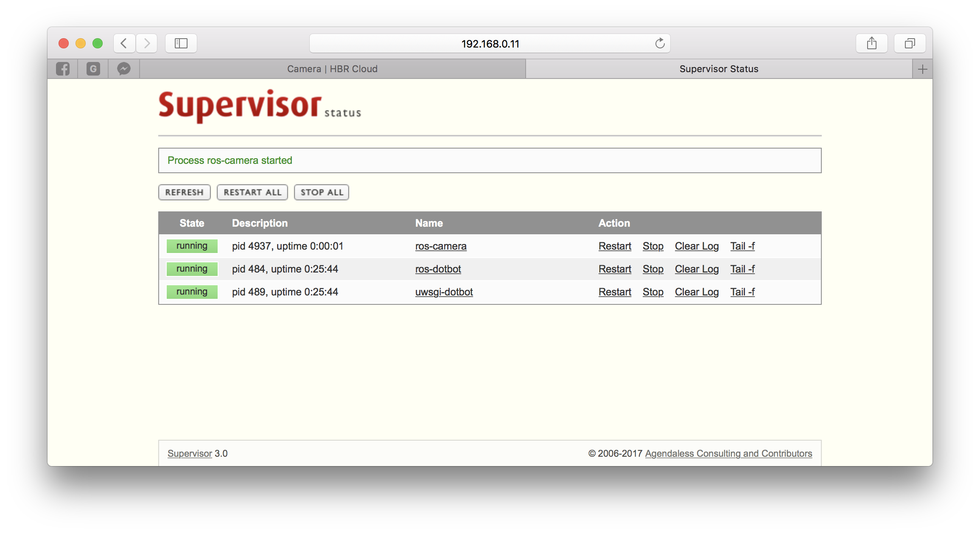
Task: Tail -f log for uwsgi-dotbot
Action: 743,291
